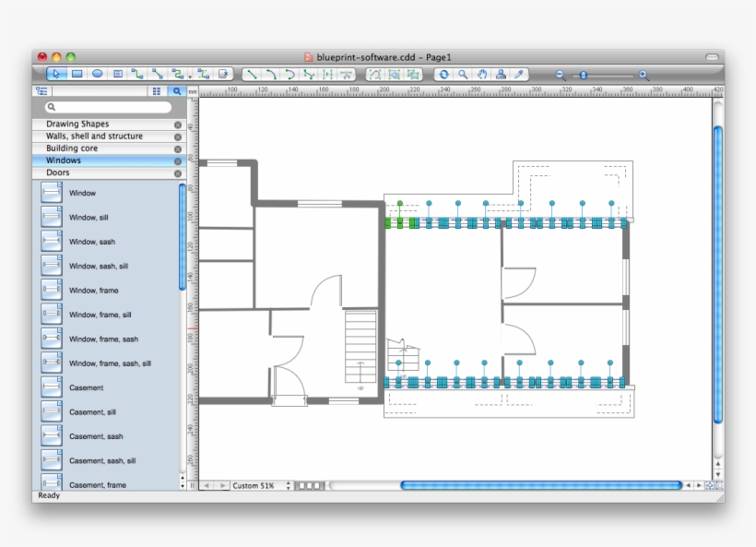Activate the direct connector tool
Screen dimensions: 756x547
pos(157,74)
